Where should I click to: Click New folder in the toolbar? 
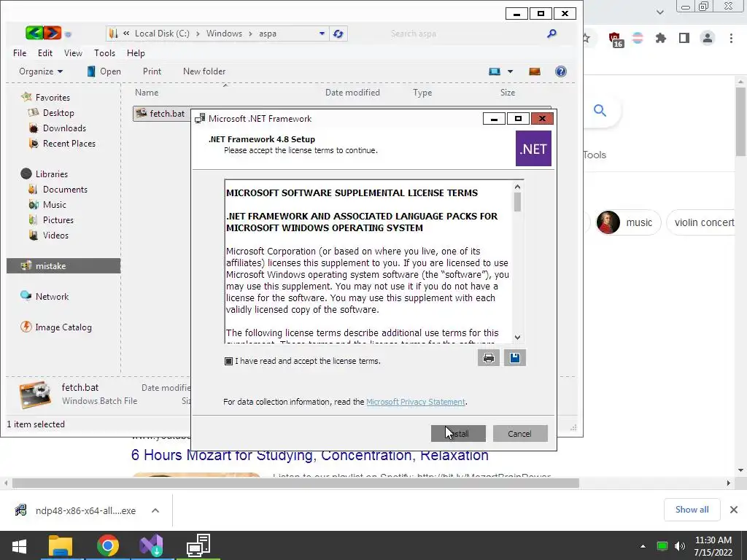pos(204,71)
